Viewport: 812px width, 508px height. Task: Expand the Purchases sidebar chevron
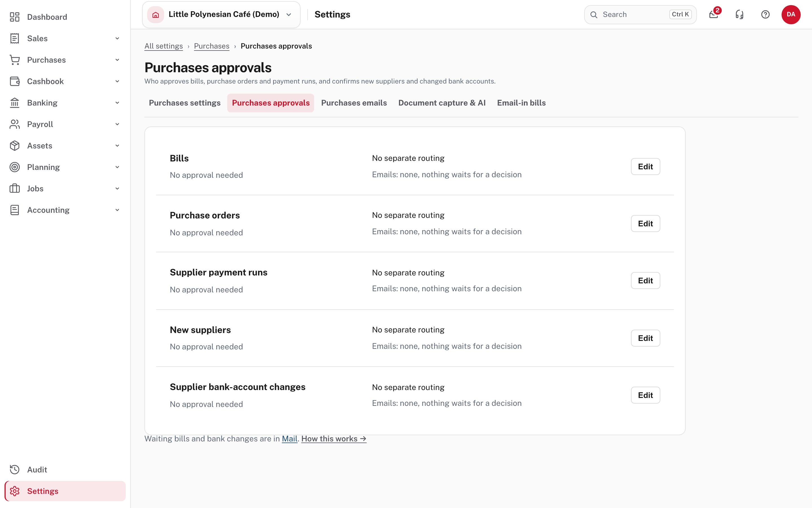(x=117, y=60)
